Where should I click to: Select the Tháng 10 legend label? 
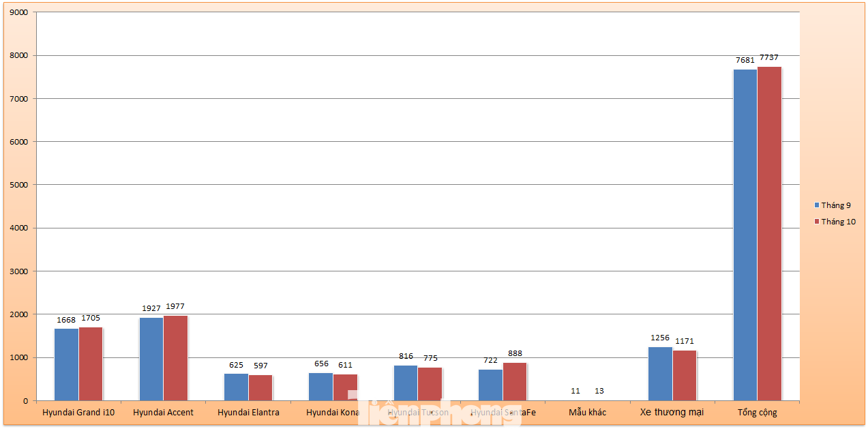tap(838, 222)
